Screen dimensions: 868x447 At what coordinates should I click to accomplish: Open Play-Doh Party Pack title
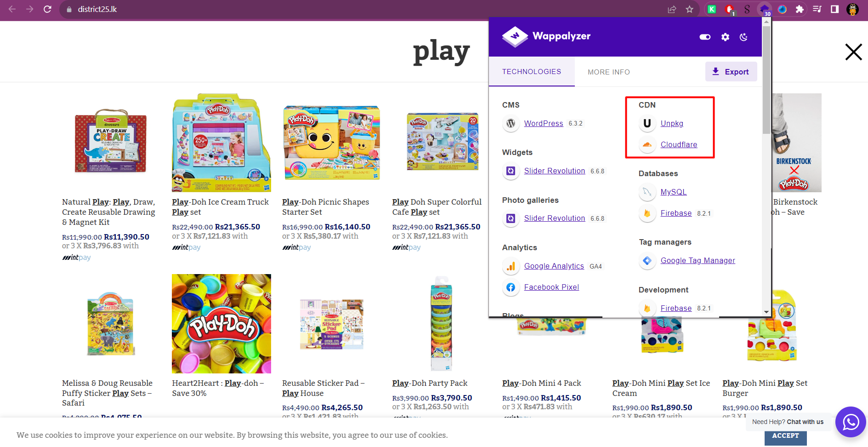[x=430, y=383]
